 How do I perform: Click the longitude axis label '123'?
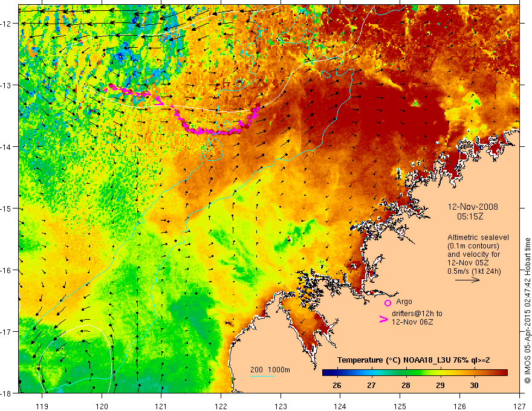(281, 407)
